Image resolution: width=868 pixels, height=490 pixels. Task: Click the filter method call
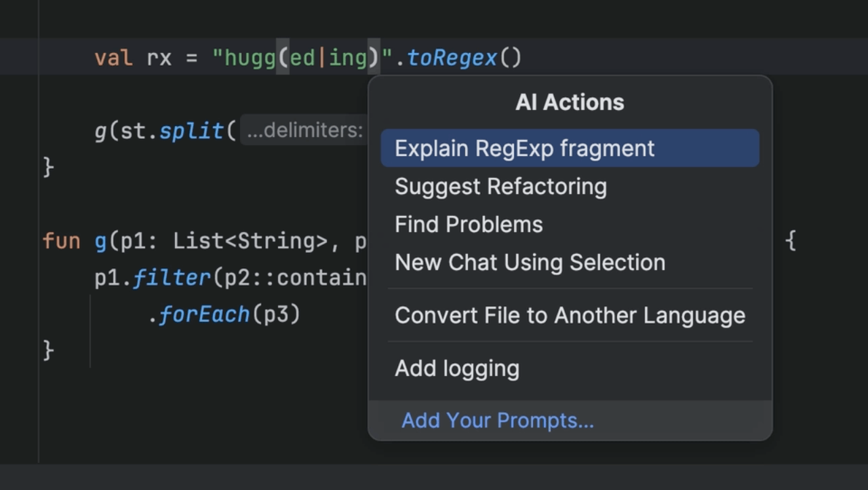[x=172, y=278]
